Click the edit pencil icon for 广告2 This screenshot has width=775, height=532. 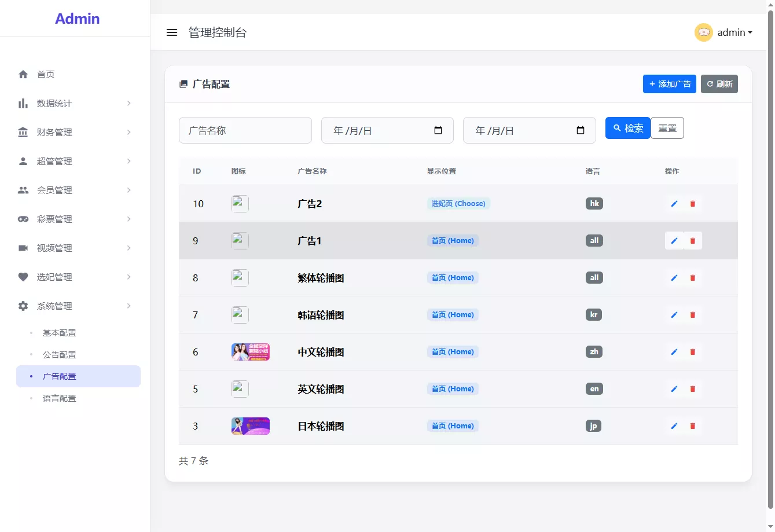674,203
